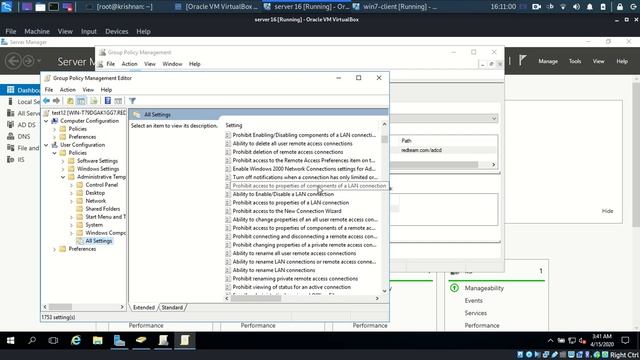The height and width of the screenshot is (360, 640).
Task: Open the Action Center notification icon
Action: (x=625, y=340)
